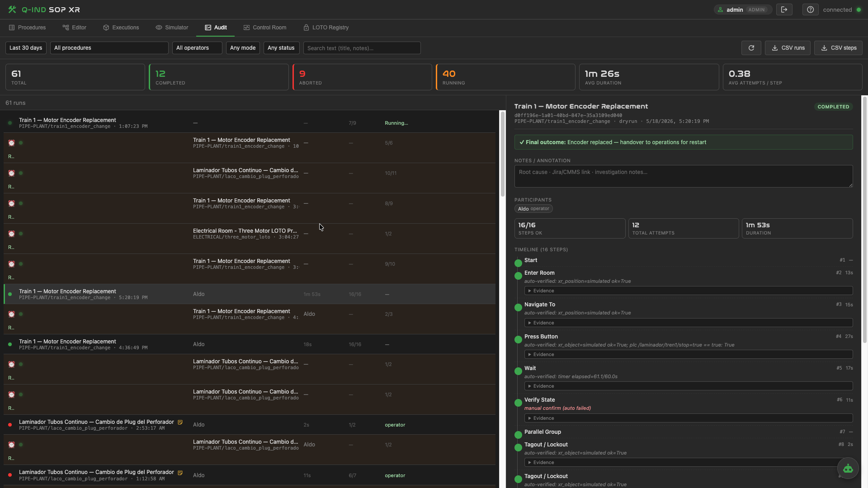Switch to the Executions tab
The width and height of the screenshot is (868, 488).
[x=121, y=28]
